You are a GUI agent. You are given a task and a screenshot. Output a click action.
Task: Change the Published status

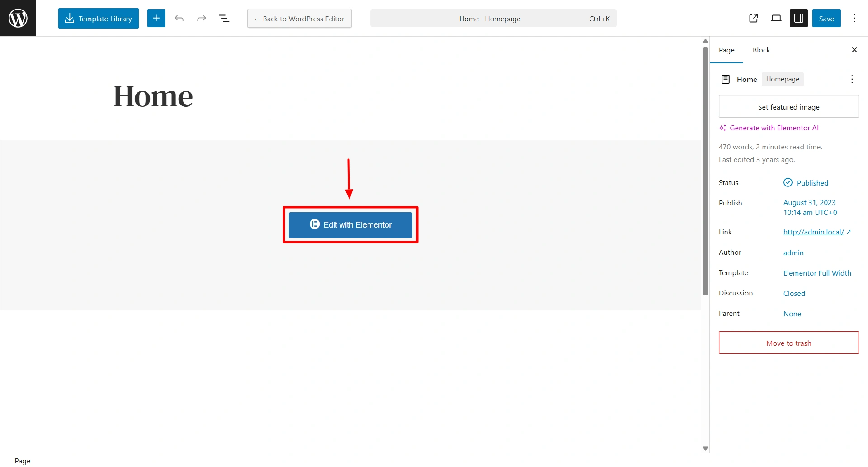point(812,183)
